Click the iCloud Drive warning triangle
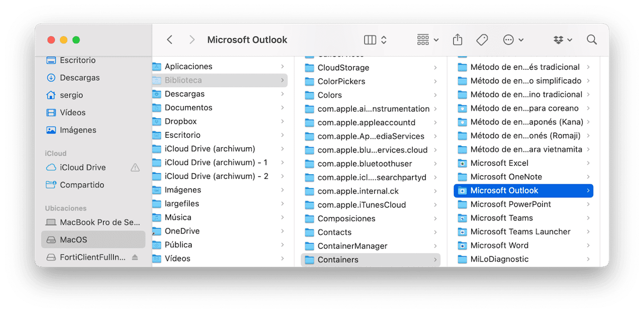 (135, 167)
